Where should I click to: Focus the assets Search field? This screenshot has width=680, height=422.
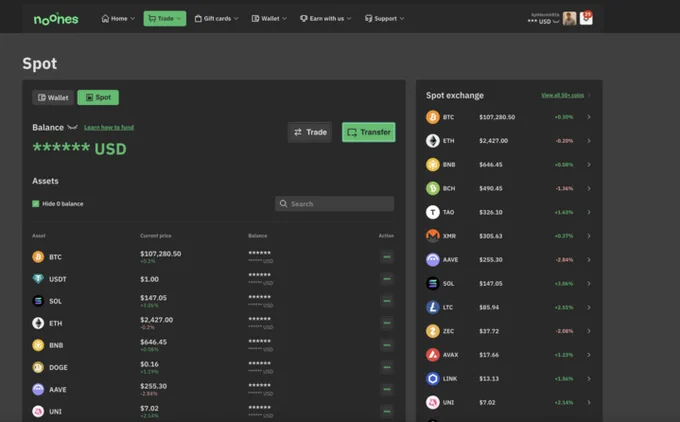pos(334,204)
